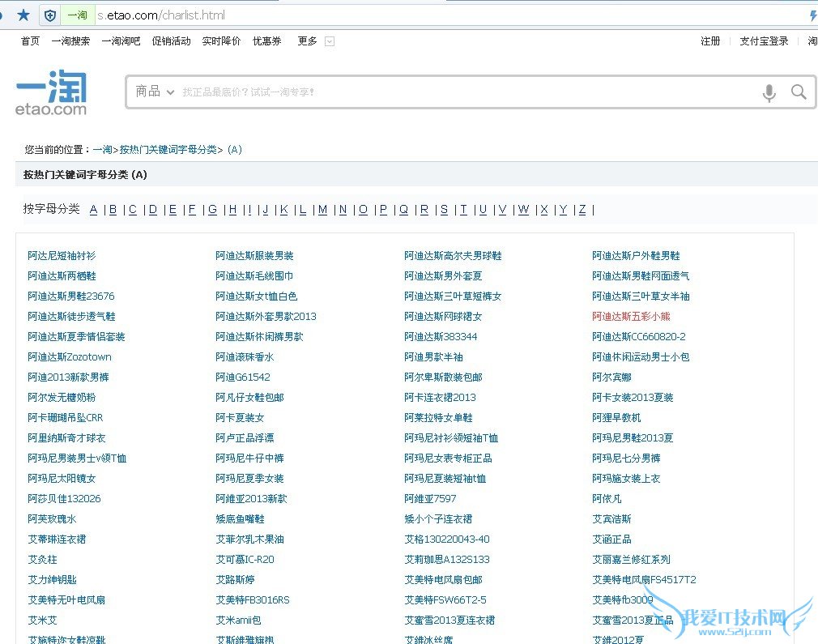This screenshot has width=818, height=644.
Task: Open keyword 艾美特FSW66T2-5
Action: pos(445,600)
